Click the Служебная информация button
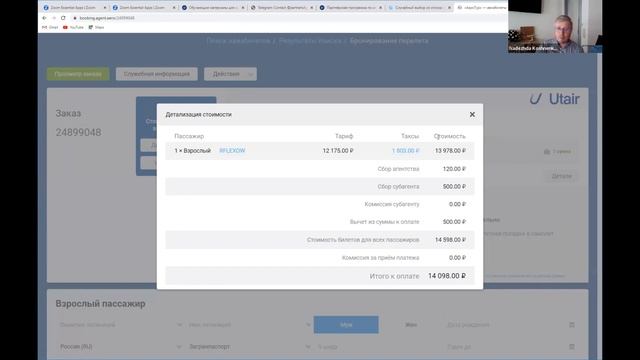Image resolution: width=640 pixels, height=360 pixels. click(x=157, y=74)
